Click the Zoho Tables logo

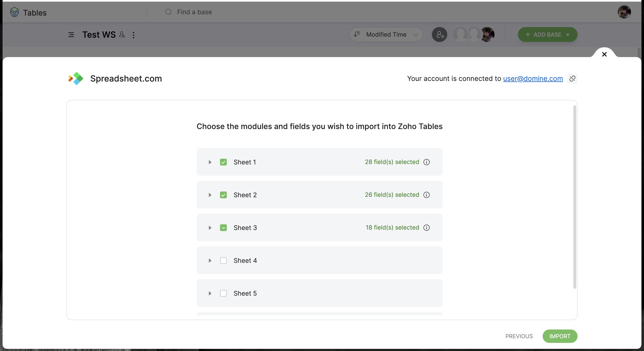[14, 12]
